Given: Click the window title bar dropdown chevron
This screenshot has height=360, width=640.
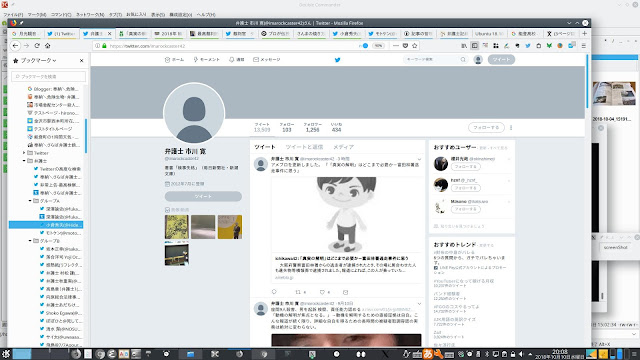Looking at the screenshot, I should (x=569, y=23).
